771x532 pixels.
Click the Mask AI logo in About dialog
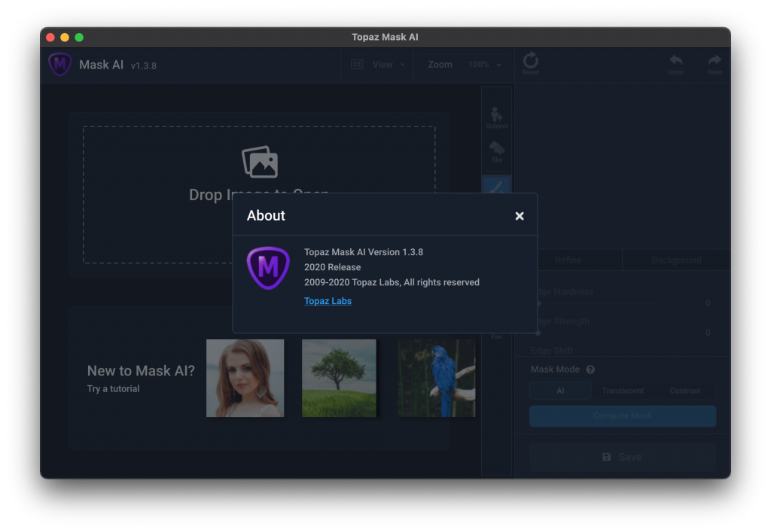coord(268,268)
